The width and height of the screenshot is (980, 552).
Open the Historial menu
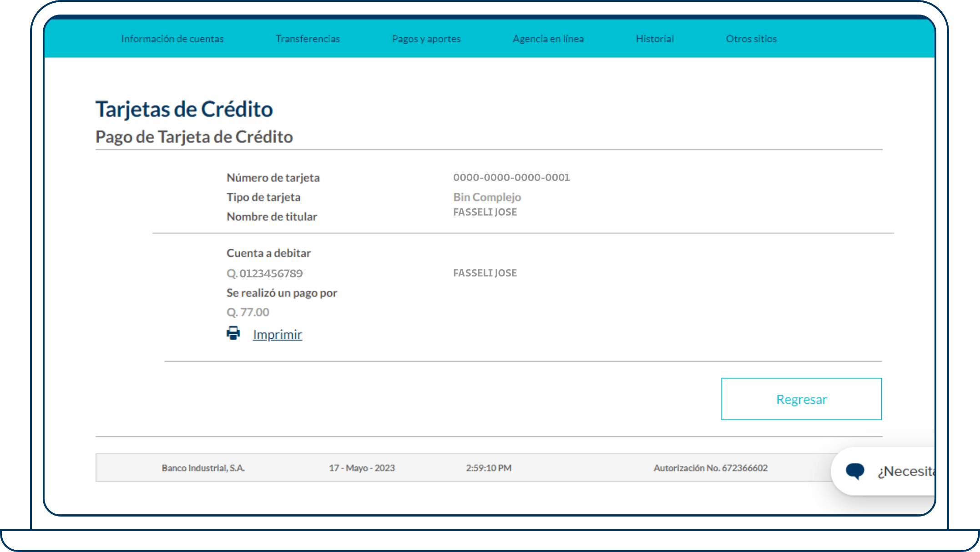pyautogui.click(x=655, y=39)
